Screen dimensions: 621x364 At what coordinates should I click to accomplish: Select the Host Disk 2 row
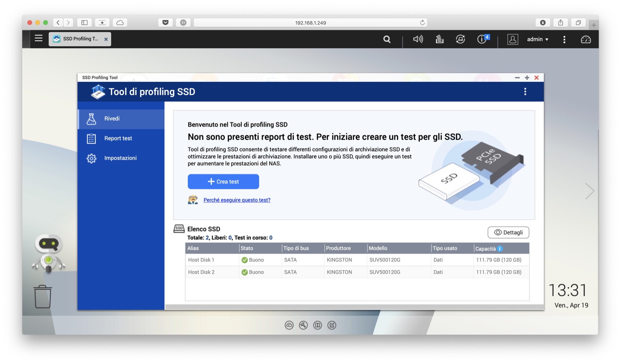click(357, 272)
